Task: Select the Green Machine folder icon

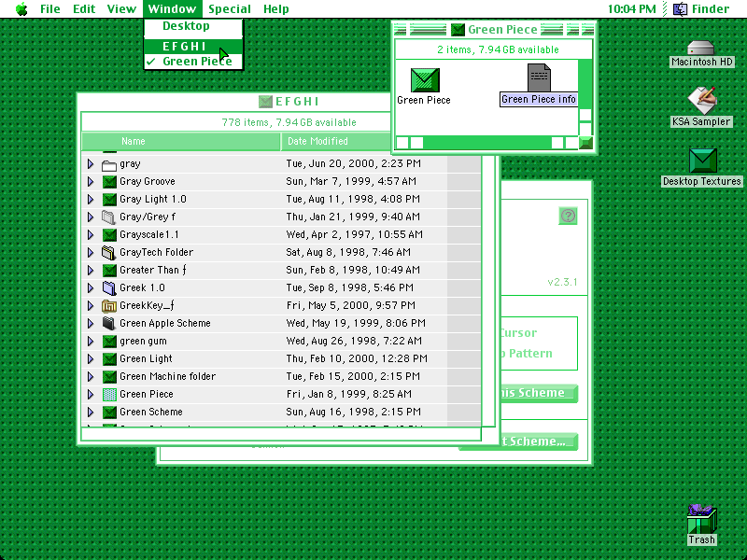Action: [109, 377]
